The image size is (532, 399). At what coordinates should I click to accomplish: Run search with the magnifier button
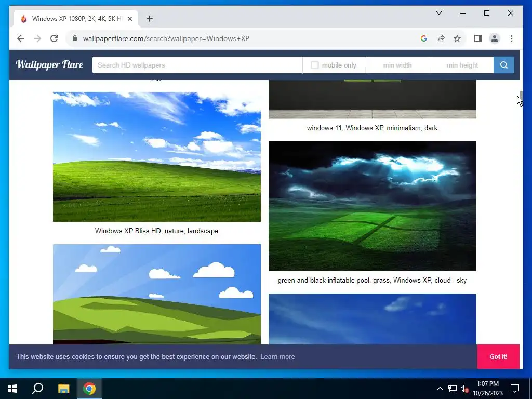point(503,65)
